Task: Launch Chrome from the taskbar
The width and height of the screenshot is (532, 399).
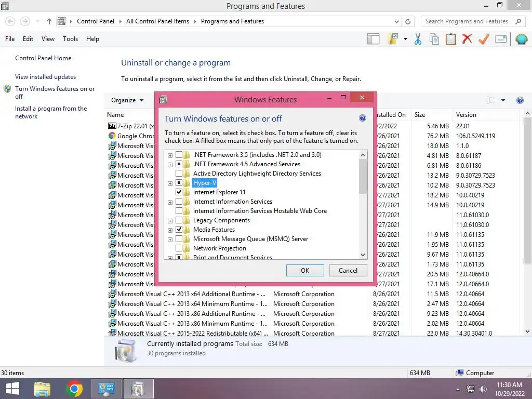Action: click(x=74, y=389)
